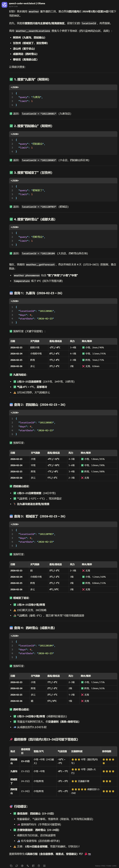Click the bullet 阿坝州（九寨沟、四姑娘山）
The height and width of the screenshot is (868, 119).
pyautogui.click(x=29, y=38)
